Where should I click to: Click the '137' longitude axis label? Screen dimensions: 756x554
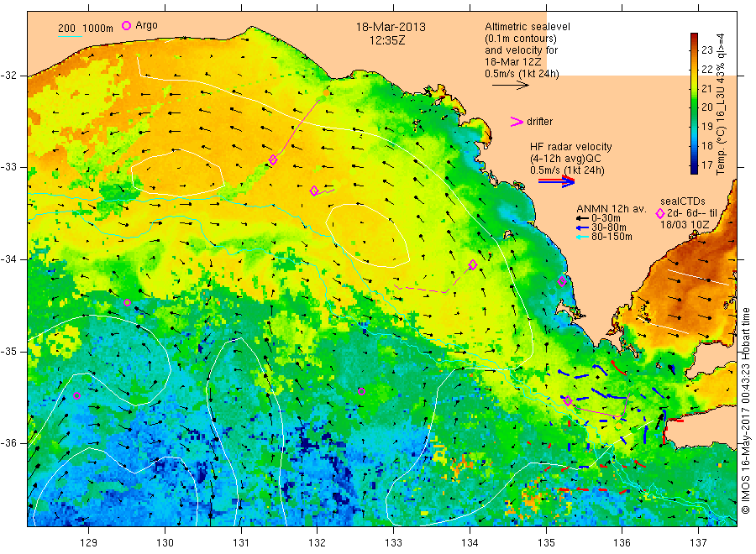click(x=698, y=543)
